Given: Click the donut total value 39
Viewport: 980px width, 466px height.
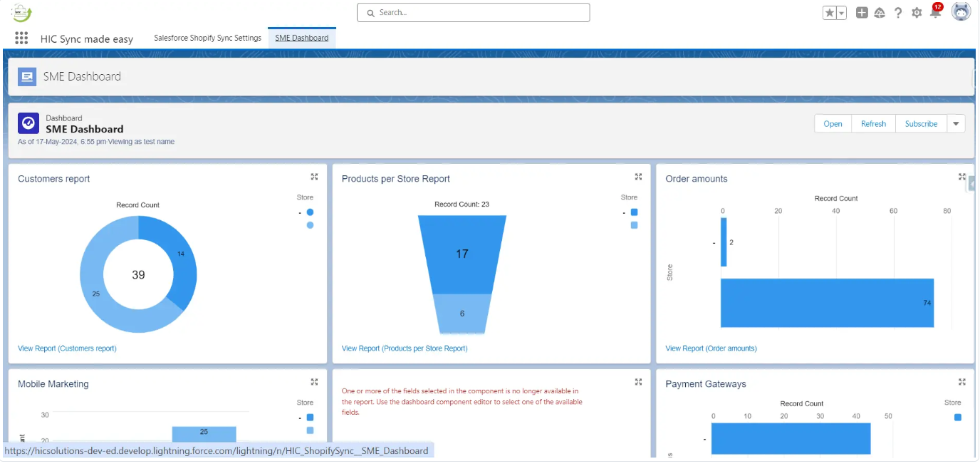Looking at the screenshot, I should pos(138,274).
